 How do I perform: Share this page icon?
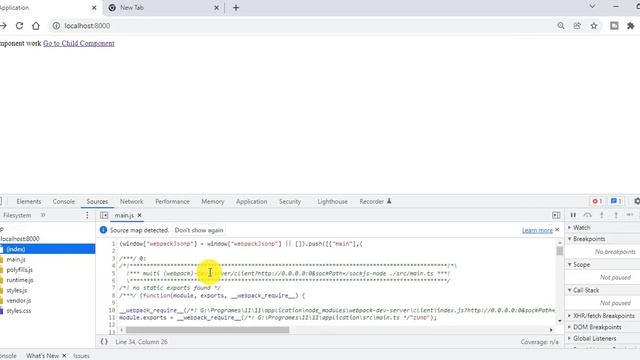coord(577,26)
